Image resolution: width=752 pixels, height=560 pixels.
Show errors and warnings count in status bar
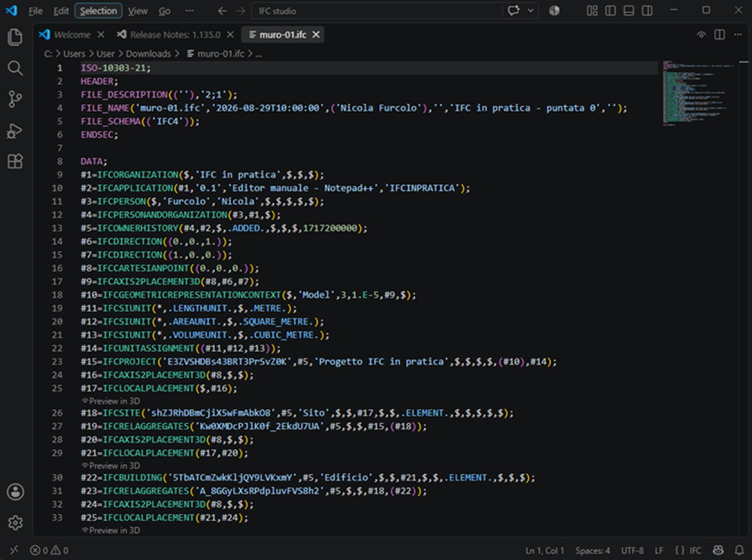point(50,550)
